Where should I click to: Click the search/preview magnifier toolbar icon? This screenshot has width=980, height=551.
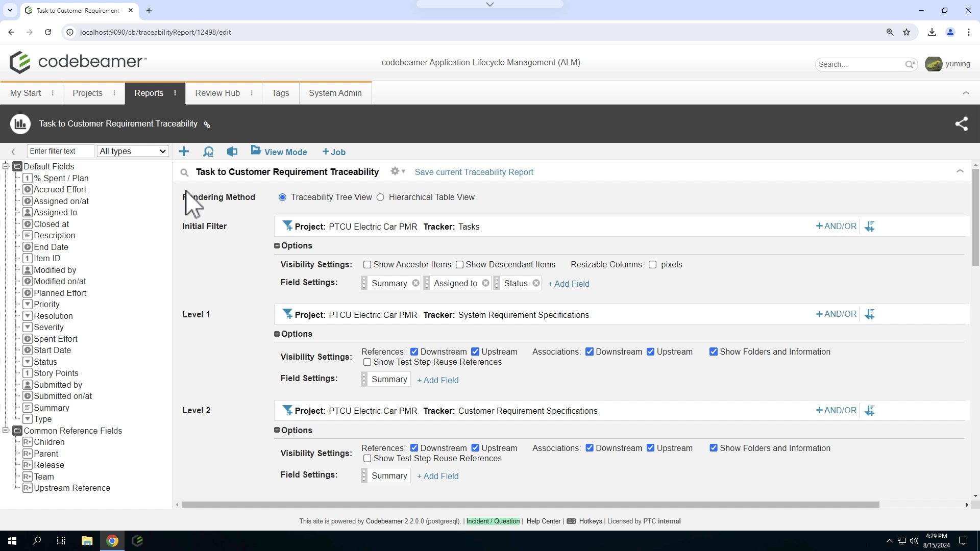pyautogui.click(x=208, y=152)
